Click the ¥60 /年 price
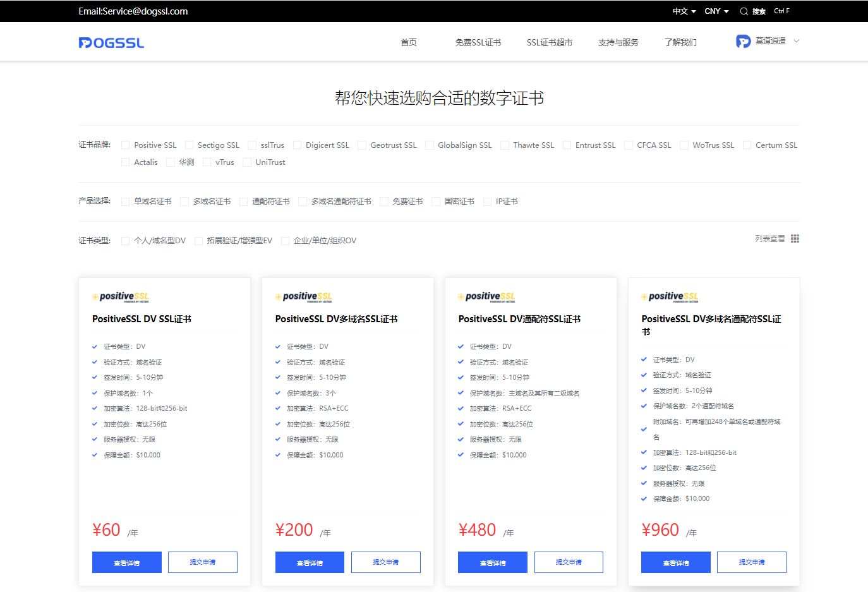Image resolution: width=868 pixels, height=592 pixels. click(x=116, y=530)
